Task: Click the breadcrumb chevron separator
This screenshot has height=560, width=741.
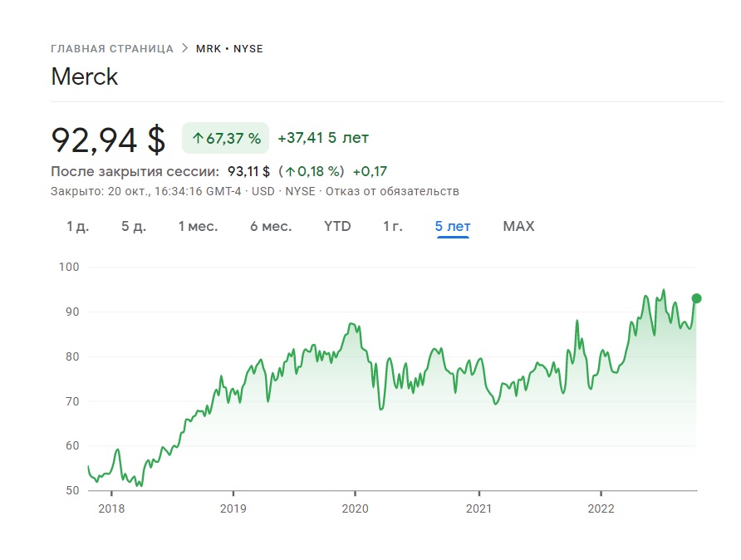Action: [184, 48]
